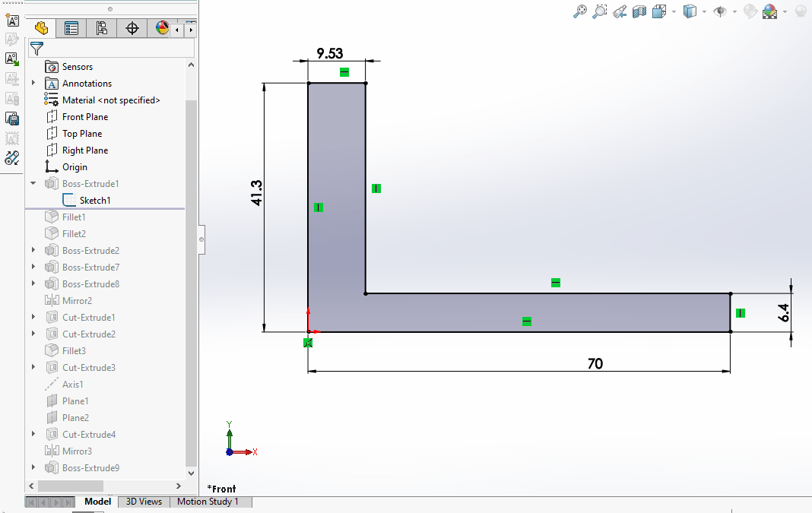Open the Apply Scene dropdown arrow

pyautogui.click(x=785, y=11)
